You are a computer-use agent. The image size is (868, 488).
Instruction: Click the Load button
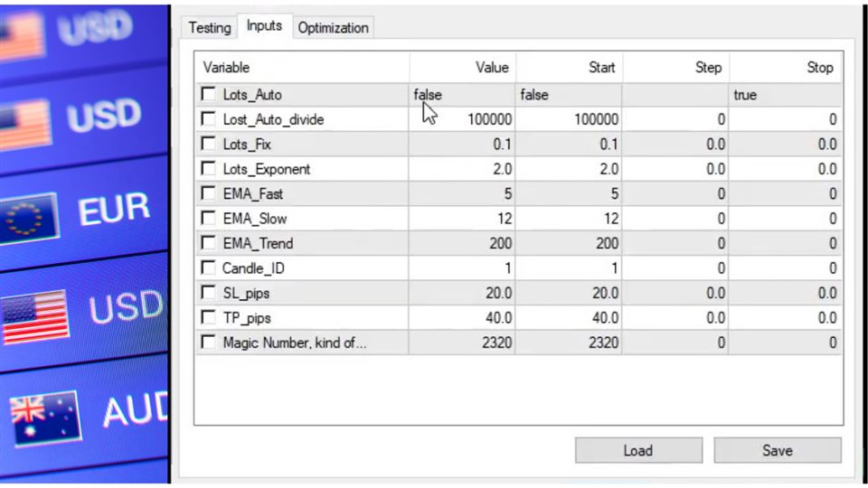tap(638, 450)
